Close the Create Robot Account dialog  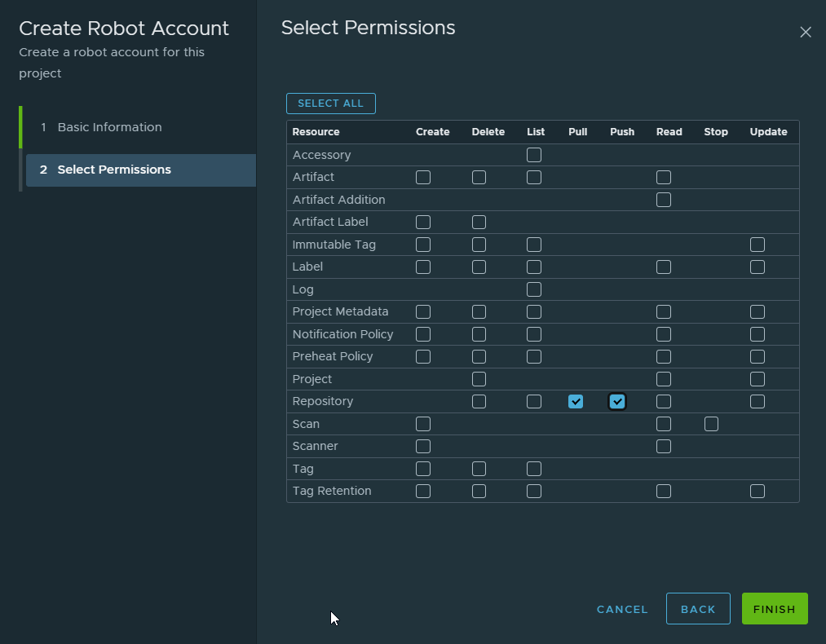click(806, 32)
